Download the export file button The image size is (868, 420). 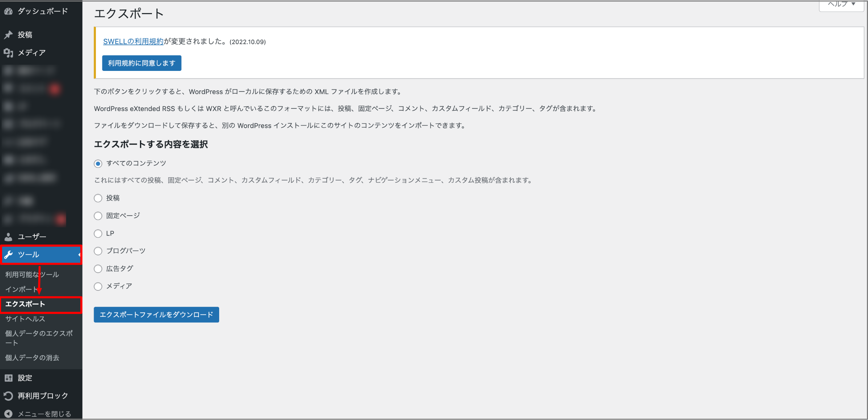(x=156, y=315)
